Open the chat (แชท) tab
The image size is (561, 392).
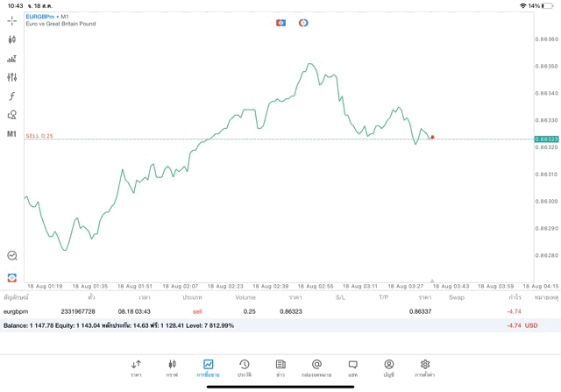(x=352, y=367)
